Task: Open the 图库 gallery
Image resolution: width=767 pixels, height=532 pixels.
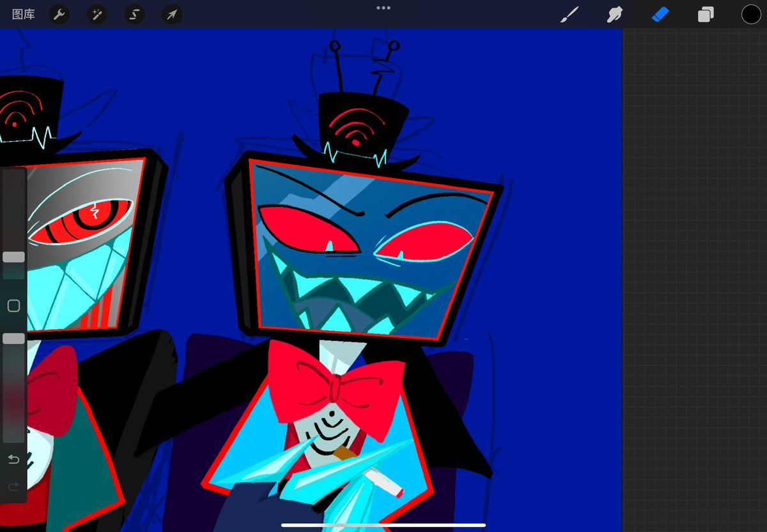Action: 24,15
